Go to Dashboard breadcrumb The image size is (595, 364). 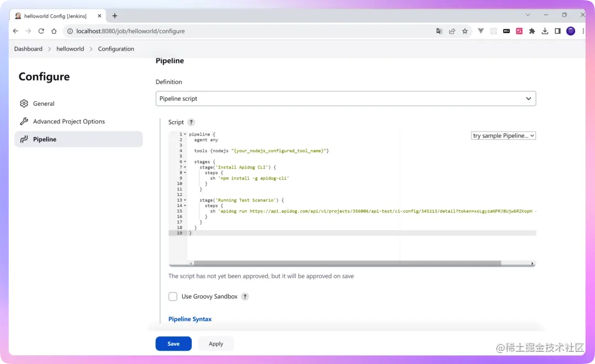(x=28, y=48)
